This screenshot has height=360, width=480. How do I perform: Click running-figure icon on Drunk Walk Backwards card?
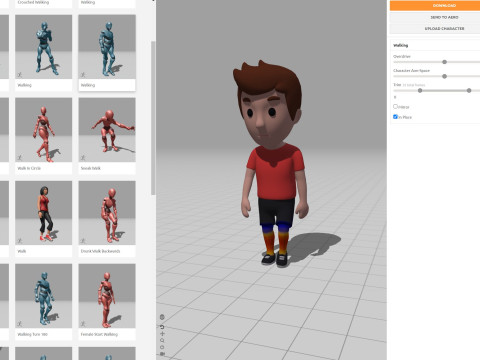(x=83, y=241)
